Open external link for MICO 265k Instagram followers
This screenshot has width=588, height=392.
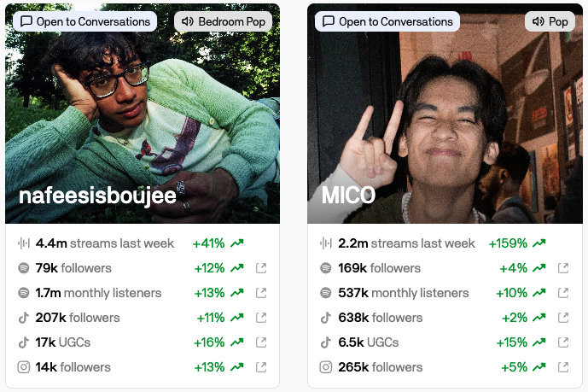563,367
